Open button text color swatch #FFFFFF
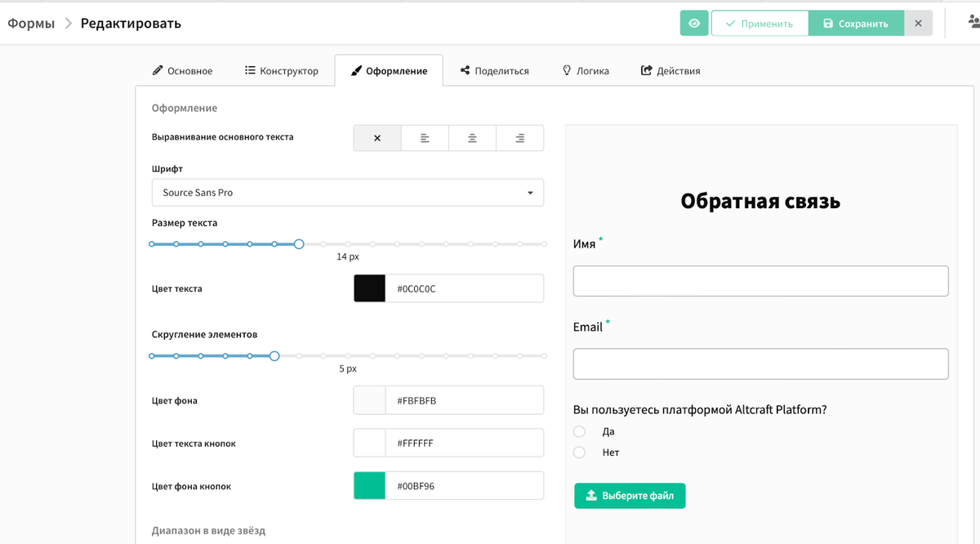980x544 pixels. pyautogui.click(x=369, y=444)
